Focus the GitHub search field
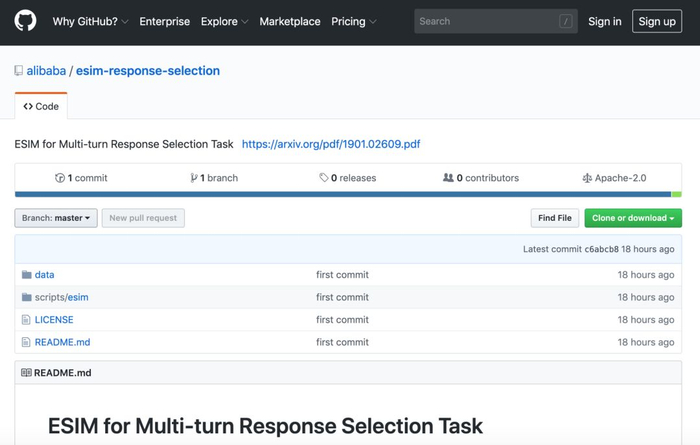700x445 pixels. [488, 21]
